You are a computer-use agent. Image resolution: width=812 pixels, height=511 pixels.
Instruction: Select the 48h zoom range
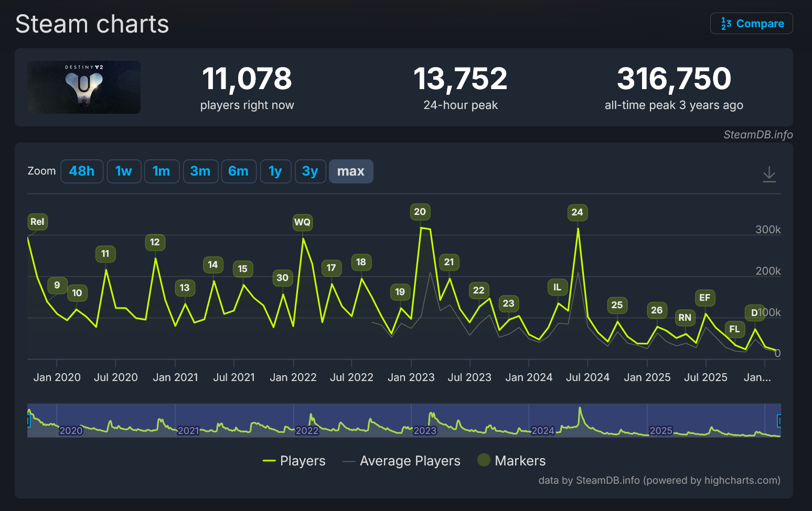[82, 171]
